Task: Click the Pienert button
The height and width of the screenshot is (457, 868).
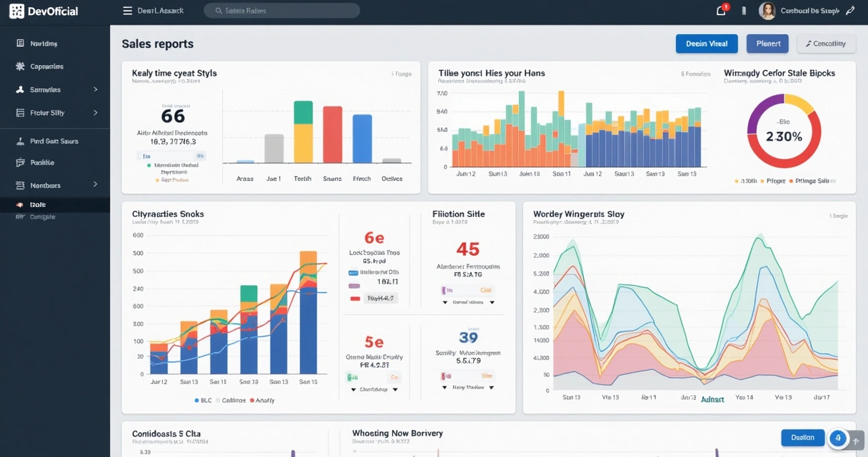Action: pos(768,44)
